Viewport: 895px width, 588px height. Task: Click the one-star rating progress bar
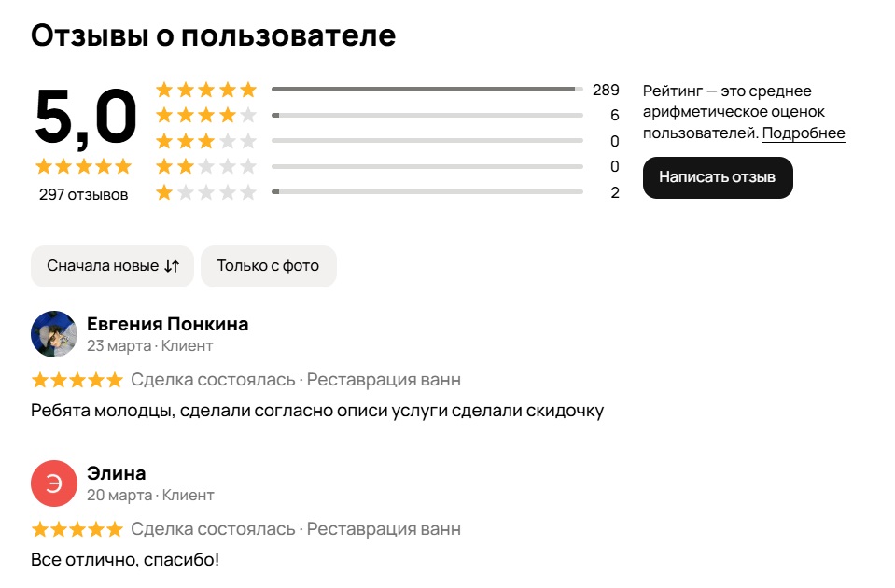(x=427, y=193)
